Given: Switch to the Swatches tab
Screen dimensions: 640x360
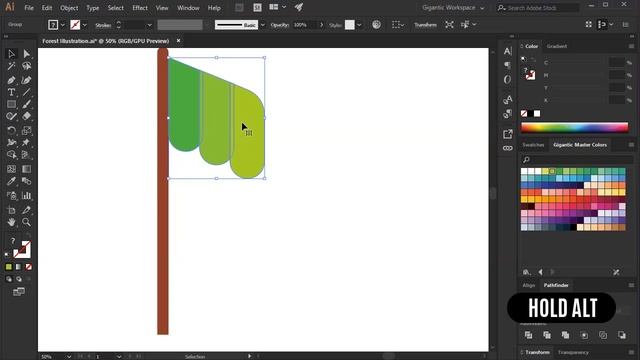Looking at the screenshot, I should click(533, 145).
